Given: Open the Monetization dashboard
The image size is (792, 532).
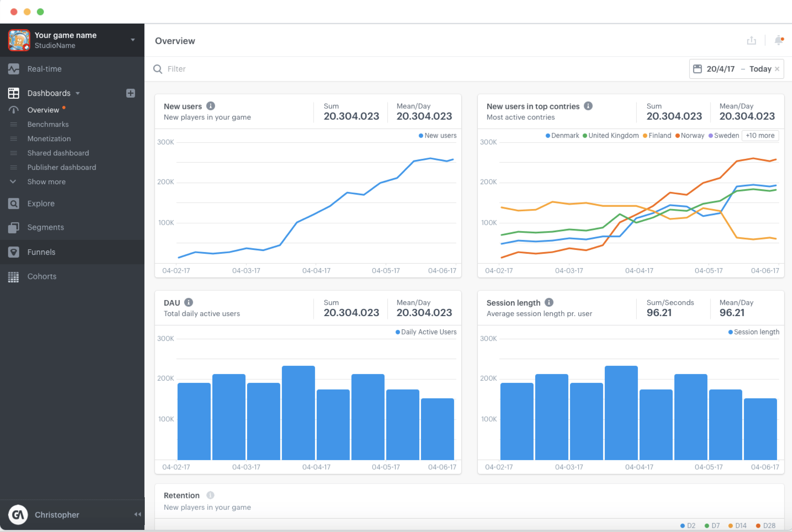Looking at the screenshot, I should point(49,138).
